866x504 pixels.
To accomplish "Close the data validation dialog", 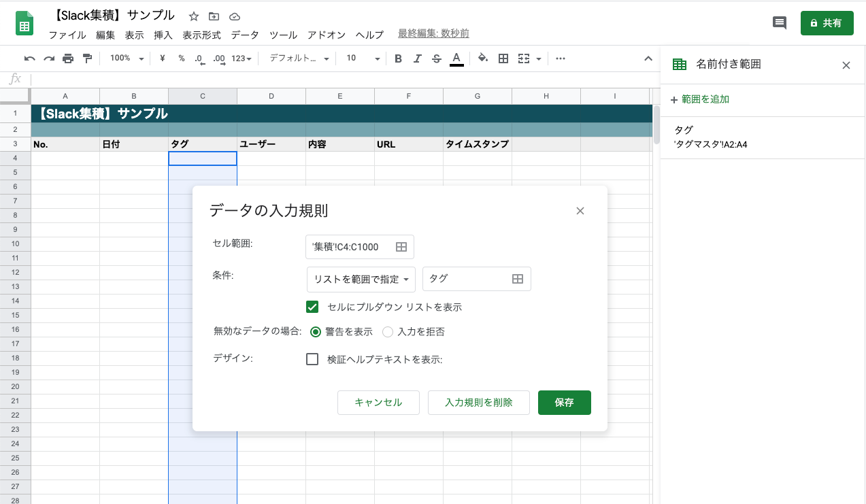I will coord(580,211).
